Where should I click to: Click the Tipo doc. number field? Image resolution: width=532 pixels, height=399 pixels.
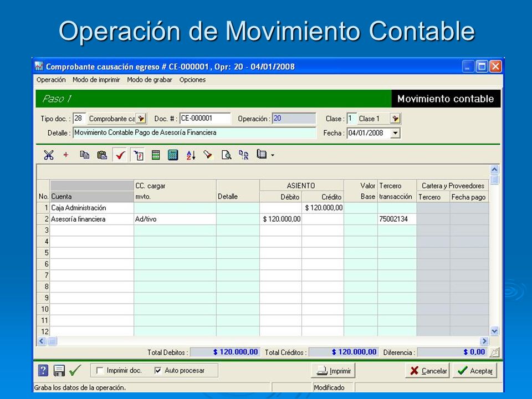[x=79, y=119]
